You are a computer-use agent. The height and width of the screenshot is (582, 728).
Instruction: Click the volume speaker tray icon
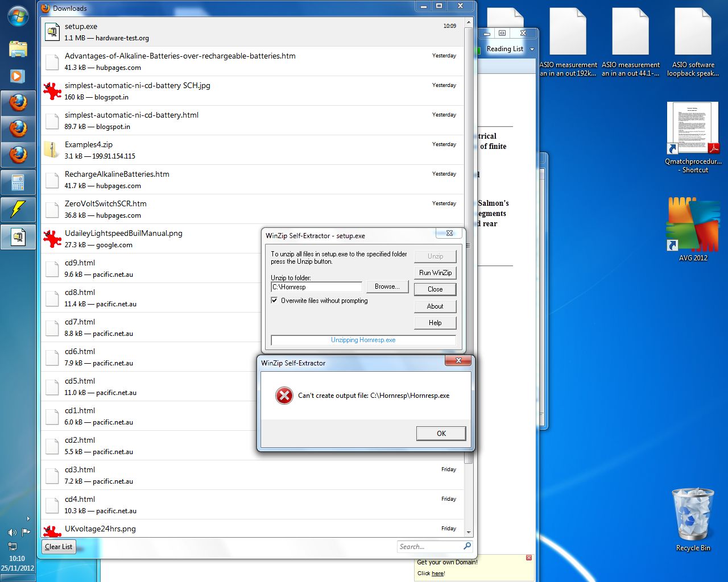(12, 533)
